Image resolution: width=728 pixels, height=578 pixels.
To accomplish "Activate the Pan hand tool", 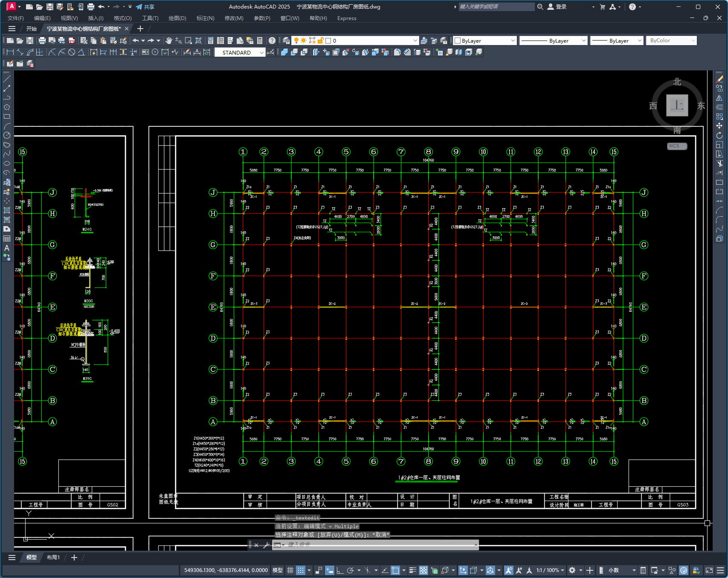I will coord(169,41).
